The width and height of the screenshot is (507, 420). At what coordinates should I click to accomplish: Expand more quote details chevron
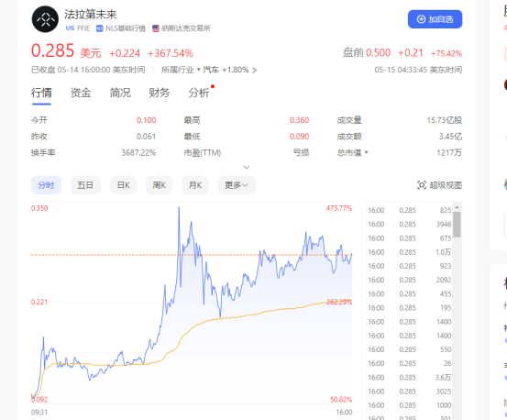pyautogui.click(x=247, y=167)
